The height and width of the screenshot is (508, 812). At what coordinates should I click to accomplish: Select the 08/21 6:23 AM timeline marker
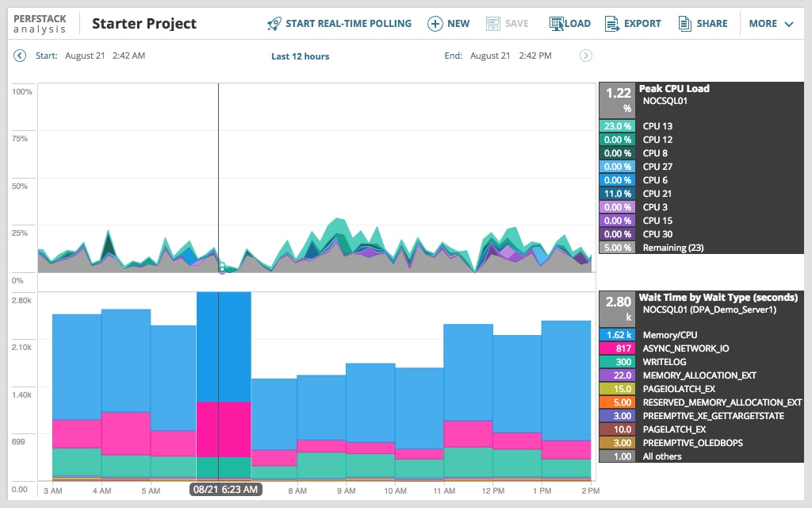click(x=224, y=490)
